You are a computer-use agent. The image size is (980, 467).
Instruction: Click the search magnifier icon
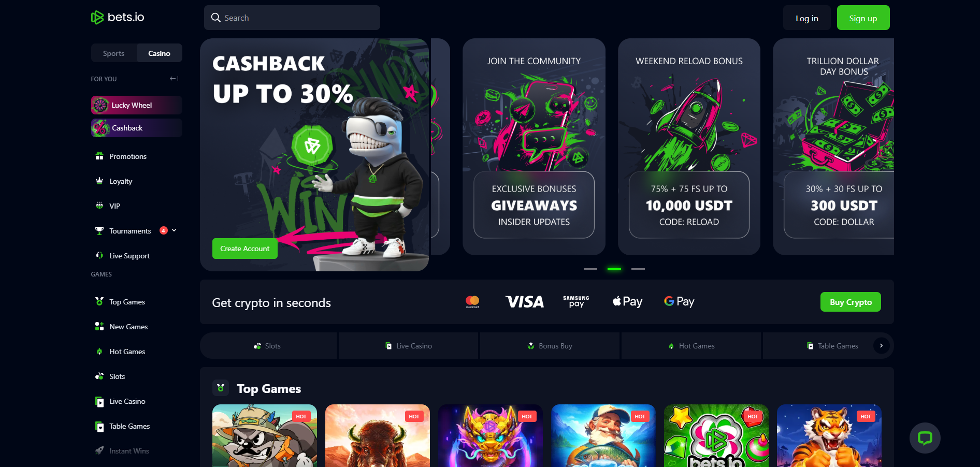216,18
